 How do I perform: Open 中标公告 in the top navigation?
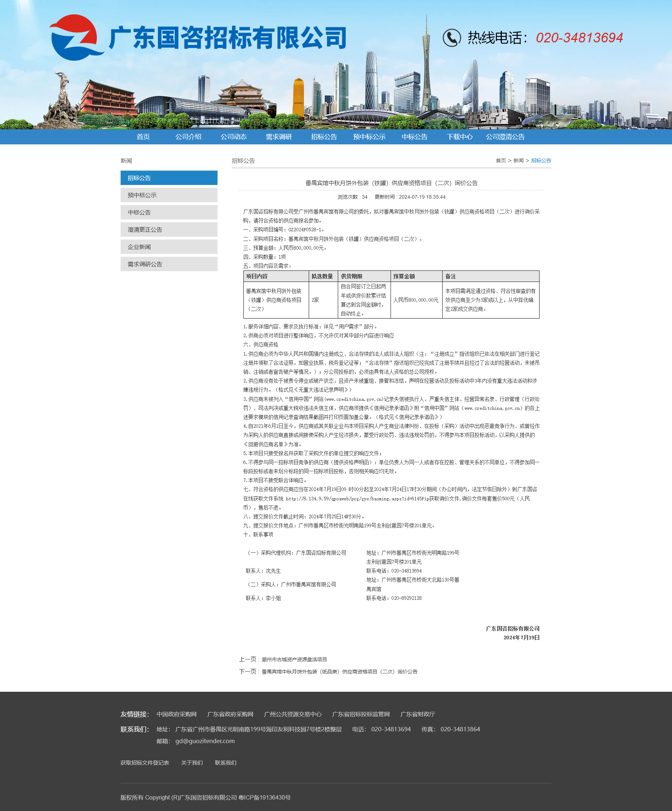[x=415, y=137]
